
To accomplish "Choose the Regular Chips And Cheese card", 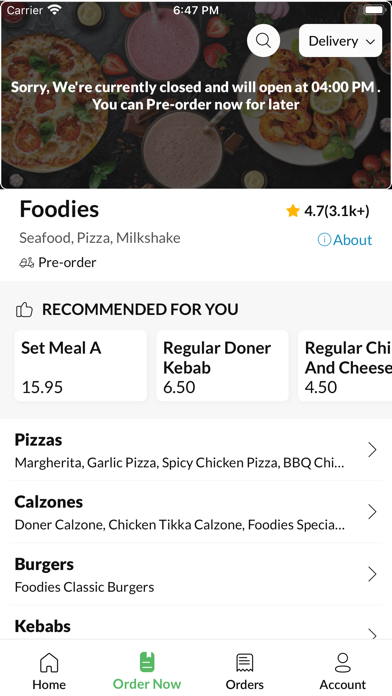I will [x=345, y=366].
